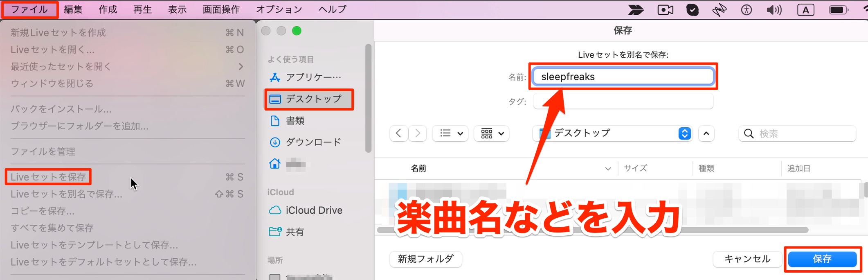Select デスクトップ in the sidebar
Viewport: 868px width, 280px height.
click(309, 99)
